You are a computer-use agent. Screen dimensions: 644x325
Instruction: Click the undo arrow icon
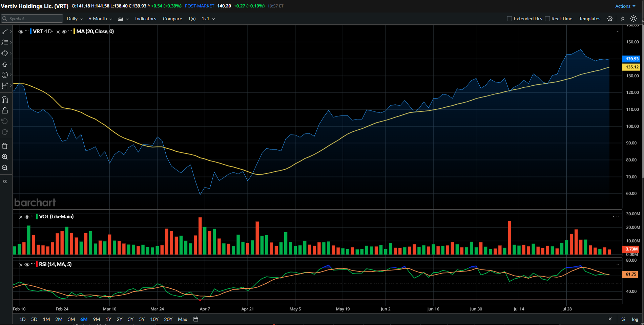pyautogui.click(x=5, y=121)
